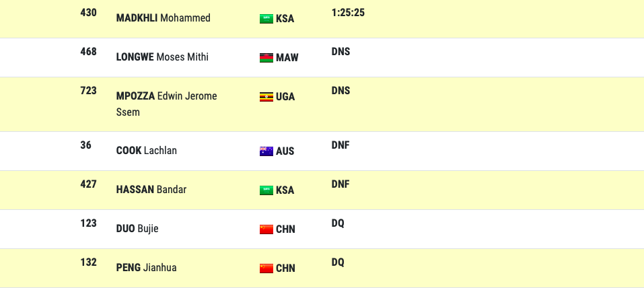Click the Malawi flag icon beside MAW
The width and height of the screenshot is (644, 288).
pos(266,57)
